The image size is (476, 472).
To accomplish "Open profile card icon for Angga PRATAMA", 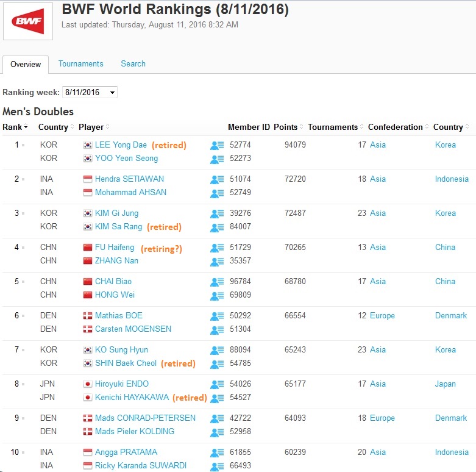I will (x=217, y=453).
